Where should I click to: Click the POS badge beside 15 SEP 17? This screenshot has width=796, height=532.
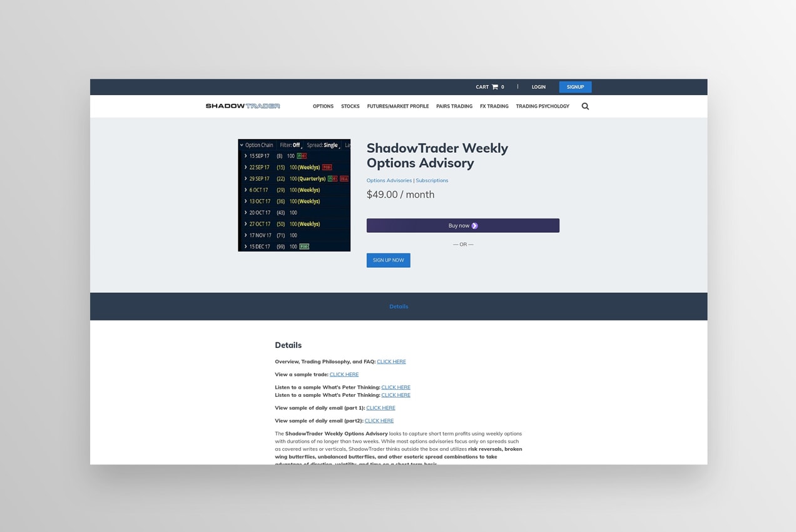[301, 156]
